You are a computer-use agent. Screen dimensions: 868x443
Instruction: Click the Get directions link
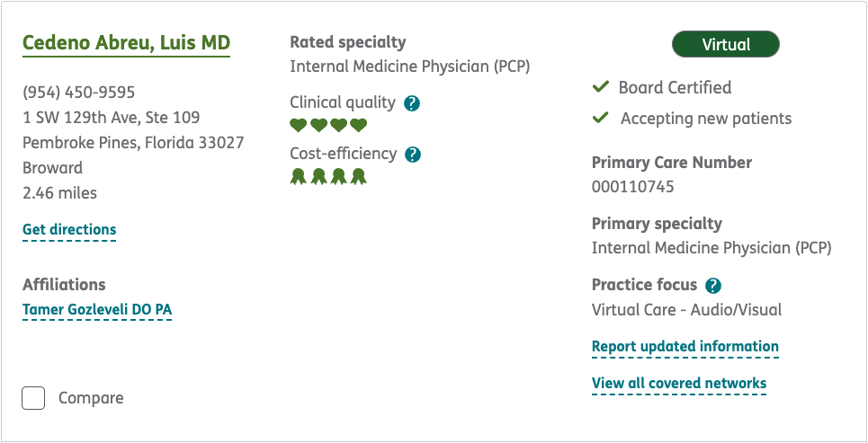pyautogui.click(x=69, y=230)
